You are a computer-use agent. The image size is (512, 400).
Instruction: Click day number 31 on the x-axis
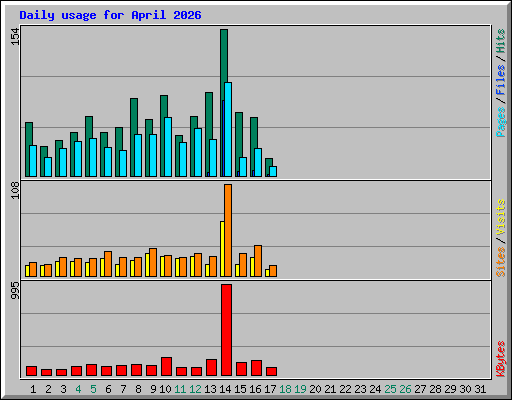(x=480, y=389)
